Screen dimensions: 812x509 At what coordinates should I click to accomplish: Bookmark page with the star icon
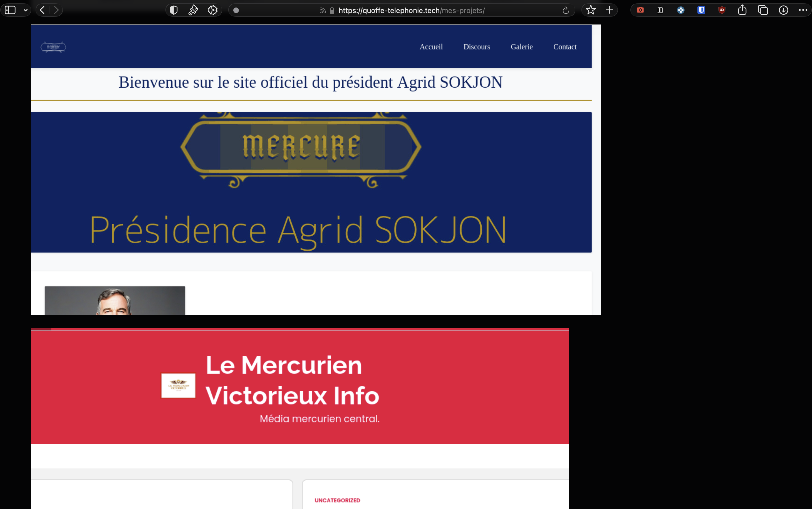[x=591, y=10]
